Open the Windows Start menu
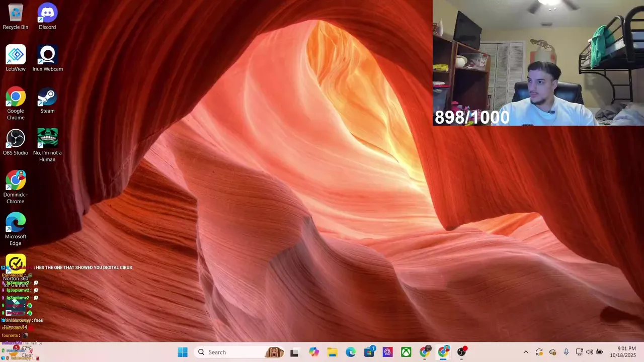 pos(183,352)
